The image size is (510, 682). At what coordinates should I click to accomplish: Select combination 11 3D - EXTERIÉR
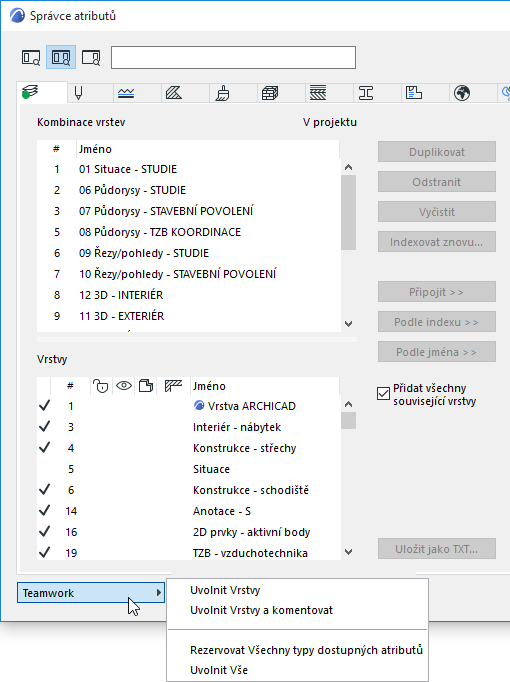189,316
